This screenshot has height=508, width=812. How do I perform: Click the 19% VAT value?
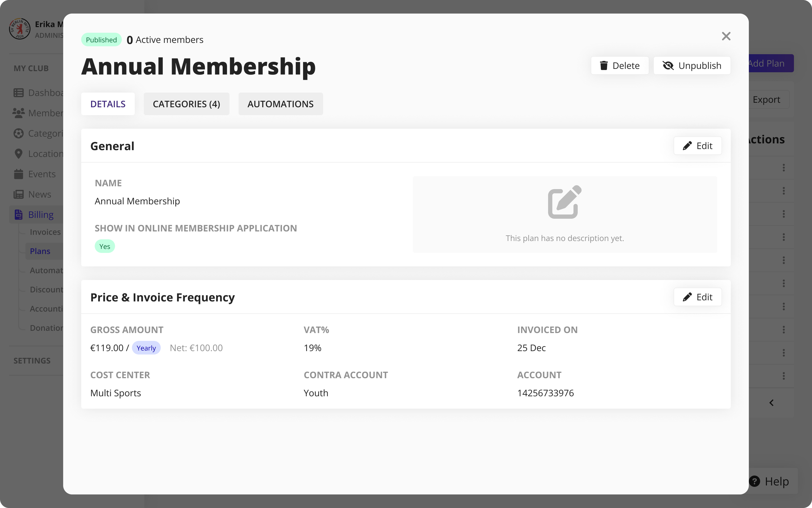click(x=312, y=348)
